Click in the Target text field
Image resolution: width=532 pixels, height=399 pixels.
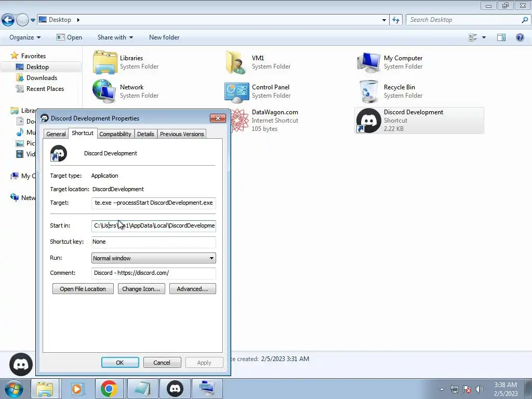(154, 203)
